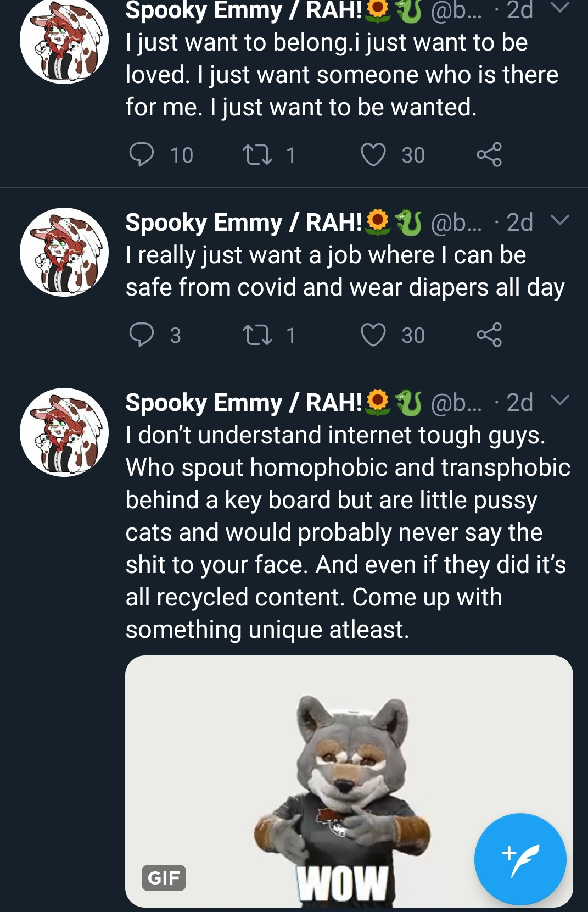
Task: Play the WOW wolf mascot GIF
Action: [x=349, y=781]
